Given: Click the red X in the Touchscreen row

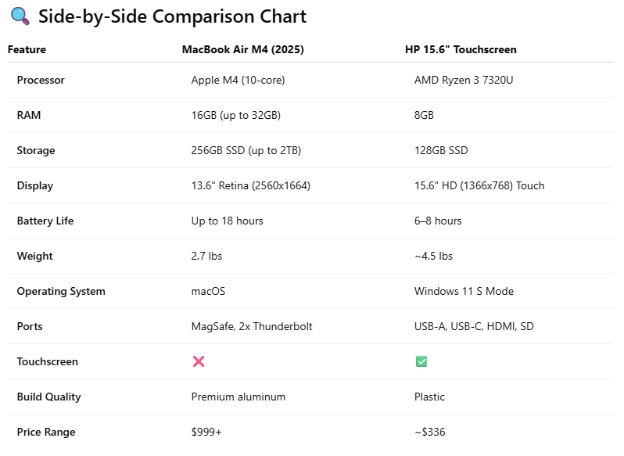Looking at the screenshot, I should coord(198,361).
